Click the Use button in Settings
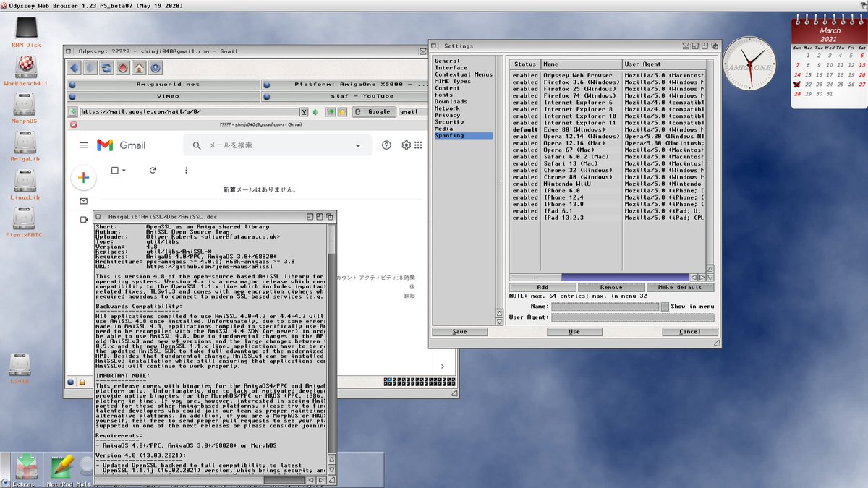Viewport: 868px width, 488px height. point(574,332)
